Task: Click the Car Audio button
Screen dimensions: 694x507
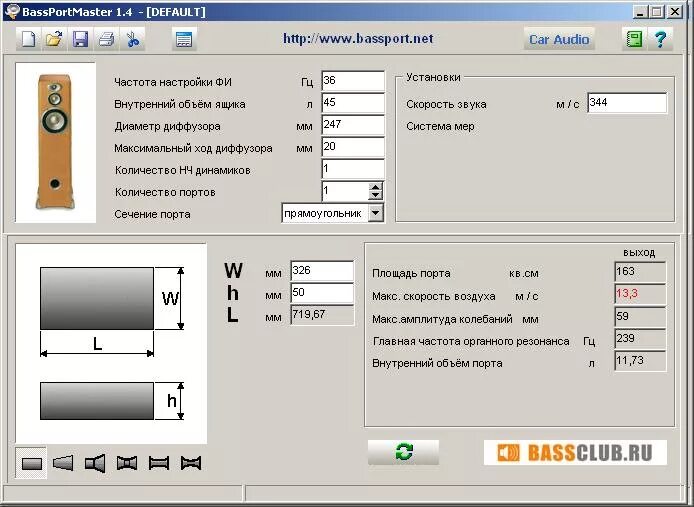Action: pyautogui.click(x=559, y=39)
